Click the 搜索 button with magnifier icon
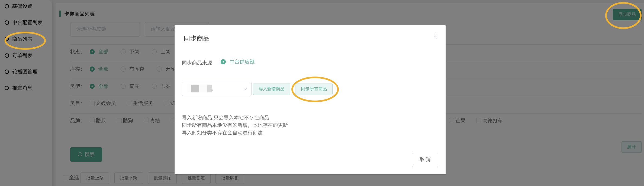 point(86,154)
